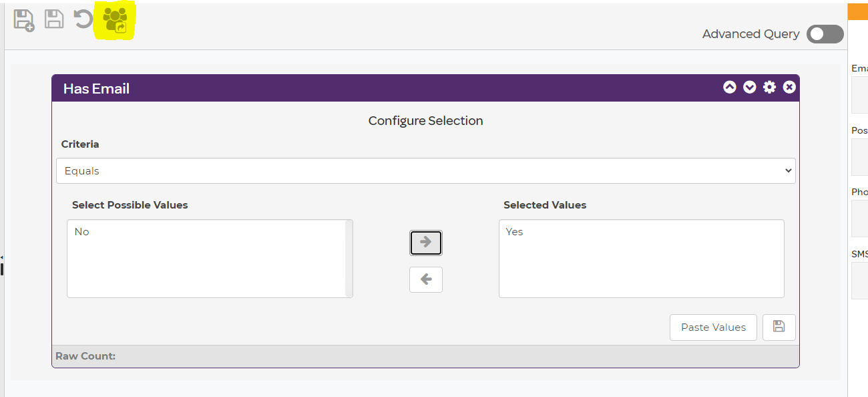Move Has Email panel up with chevron
Image resolution: width=868 pixels, height=397 pixels.
coord(729,88)
